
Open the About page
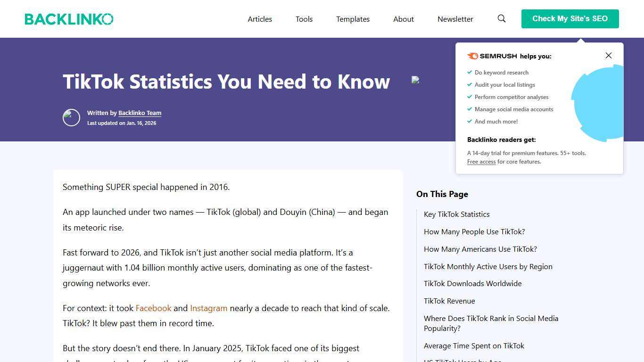click(403, 19)
